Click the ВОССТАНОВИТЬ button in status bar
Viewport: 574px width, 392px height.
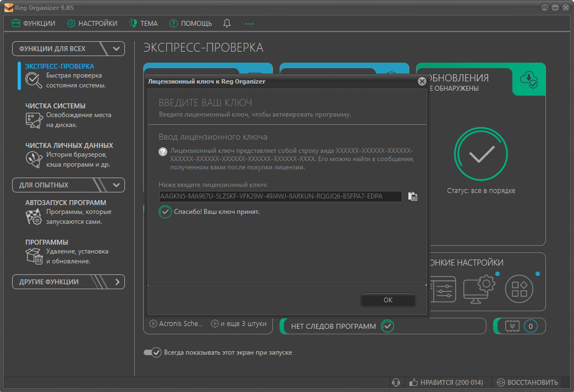[527, 382]
